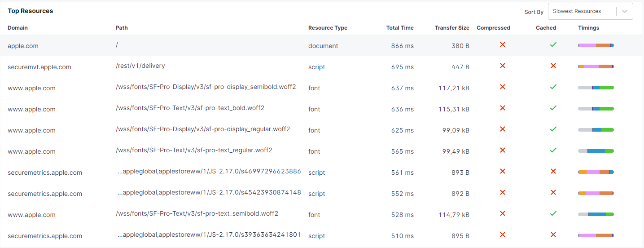The width and height of the screenshot is (644, 248).
Task: Click the Path column header
Action: 122,28
